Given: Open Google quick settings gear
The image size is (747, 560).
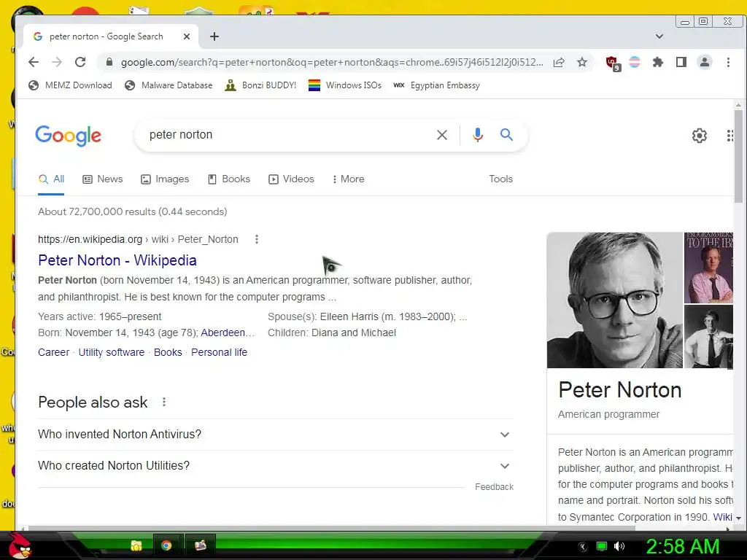Looking at the screenshot, I should (x=699, y=136).
